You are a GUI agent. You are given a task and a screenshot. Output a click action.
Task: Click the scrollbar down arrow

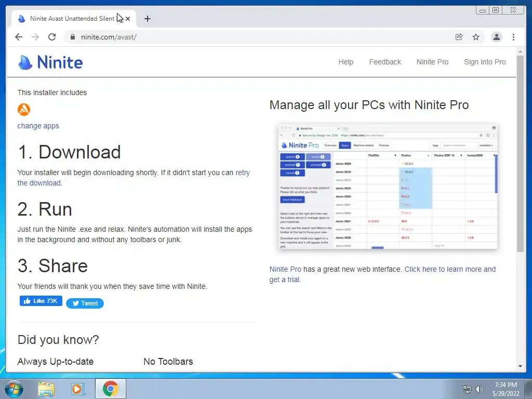(x=520, y=366)
